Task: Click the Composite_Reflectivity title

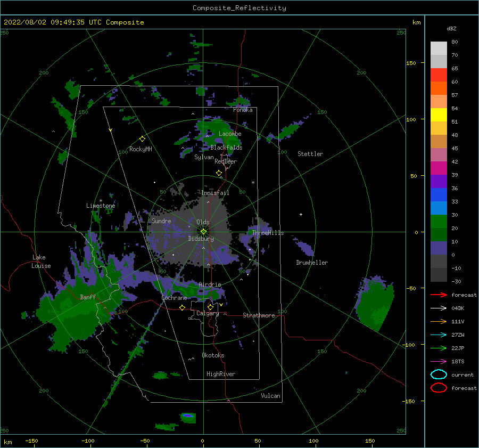Action: 240,8
